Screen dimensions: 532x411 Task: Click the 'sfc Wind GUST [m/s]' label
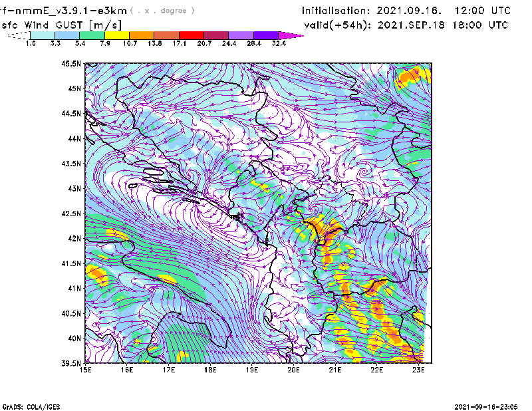click(x=61, y=25)
